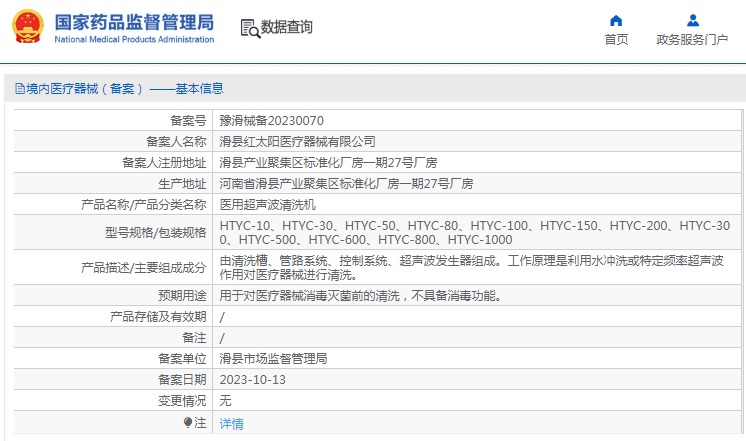Select registered address 滑县产业聚集区标准化厂房一期27号厂房
This screenshot has width=746, height=441.
[328, 163]
